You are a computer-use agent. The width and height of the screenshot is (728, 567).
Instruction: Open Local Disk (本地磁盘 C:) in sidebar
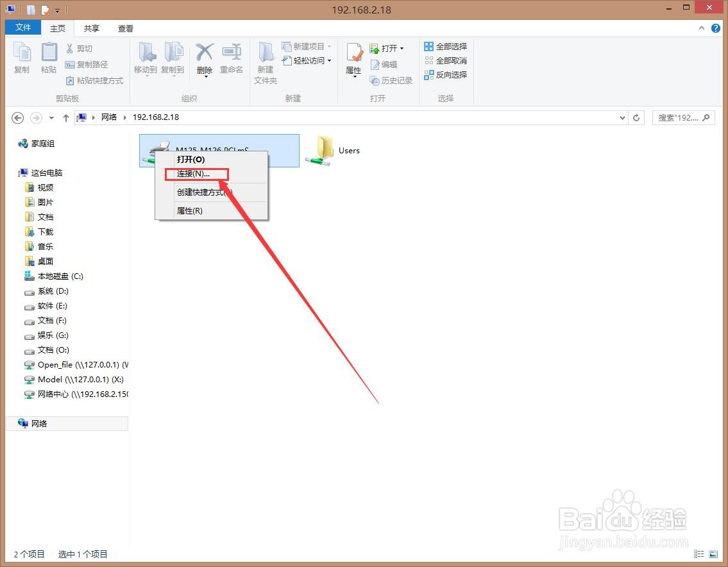54,276
